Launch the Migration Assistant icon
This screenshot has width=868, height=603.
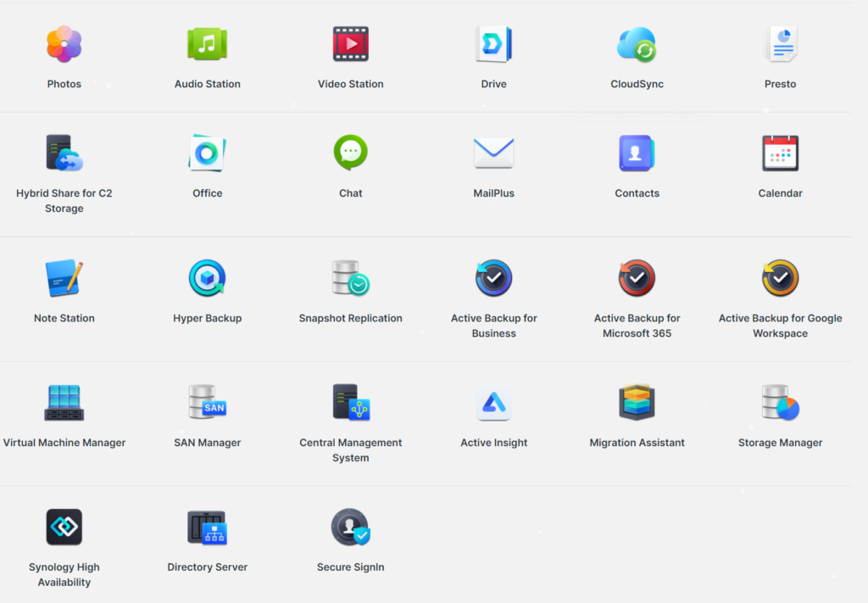[x=637, y=403]
